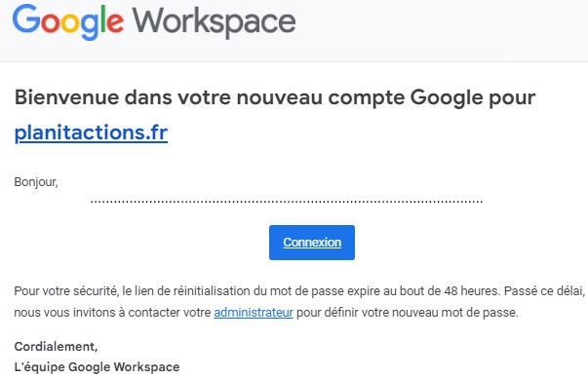Click the line starting nous vous invitons
The width and height of the screenshot is (588, 379).
click(x=266, y=312)
